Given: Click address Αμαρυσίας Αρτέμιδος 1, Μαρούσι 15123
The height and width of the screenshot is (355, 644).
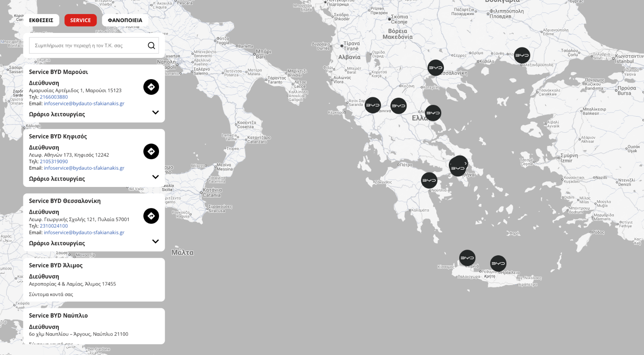Looking at the screenshot, I should (75, 90).
